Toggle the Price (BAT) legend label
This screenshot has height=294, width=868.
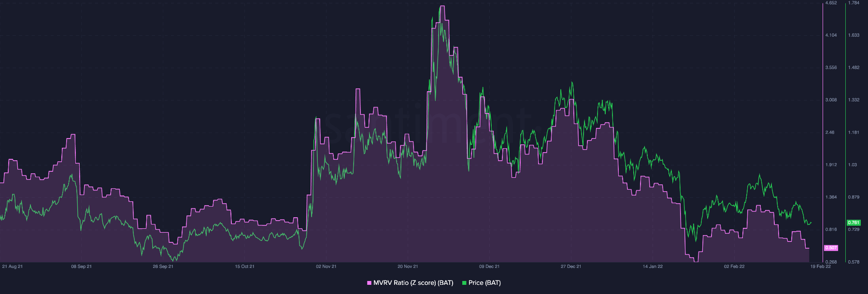coord(484,283)
